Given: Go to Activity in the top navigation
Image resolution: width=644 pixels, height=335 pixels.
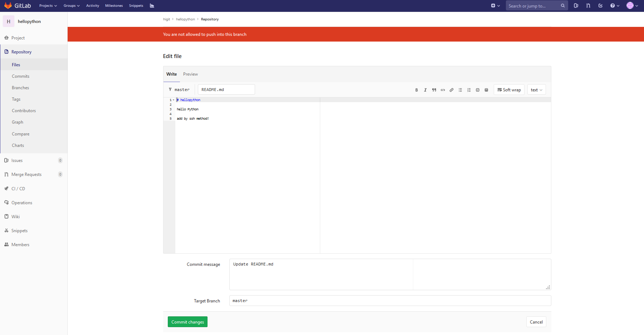Looking at the screenshot, I should [93, 6].
